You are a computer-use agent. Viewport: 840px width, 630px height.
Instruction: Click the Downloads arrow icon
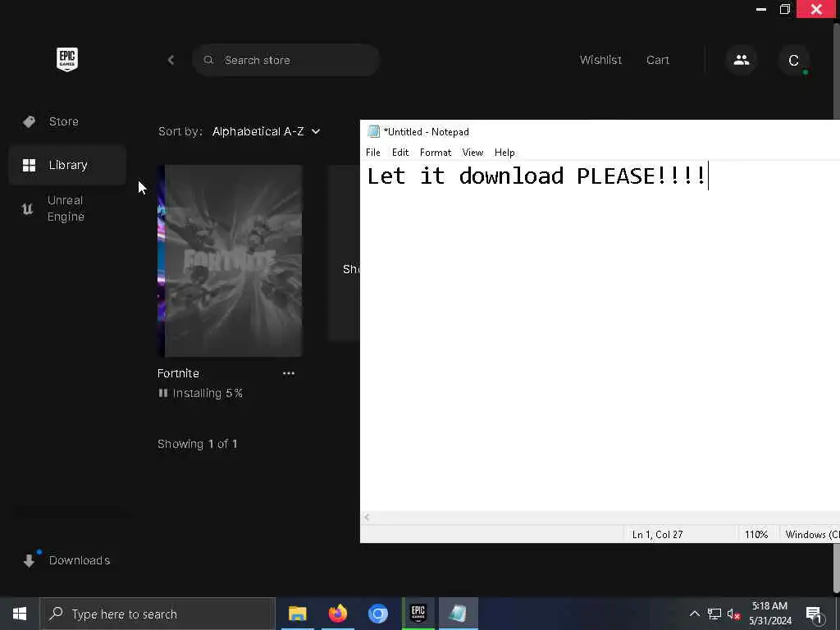click(29, 560)
